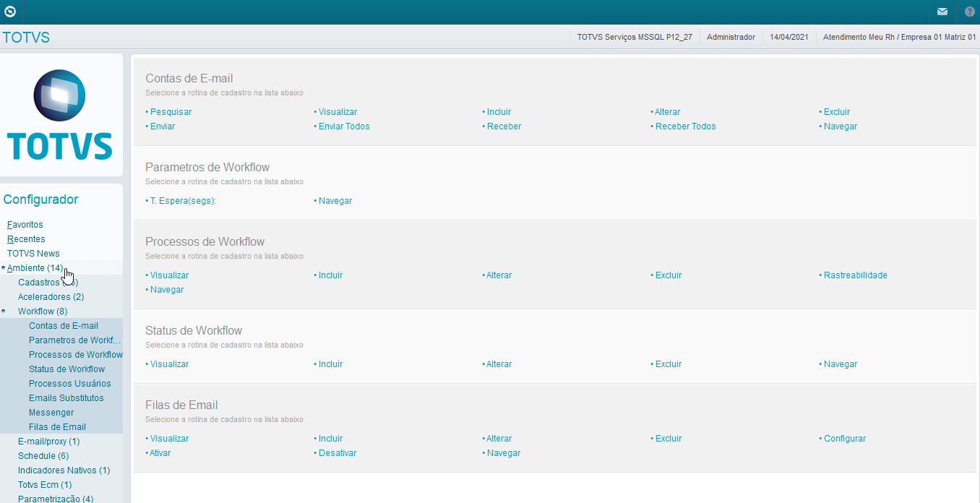Image resolution: width=980 pixels, height=503 pixels.
Task: Click the 14/04/2021 date in header
Action: click(x=789, y=37)
